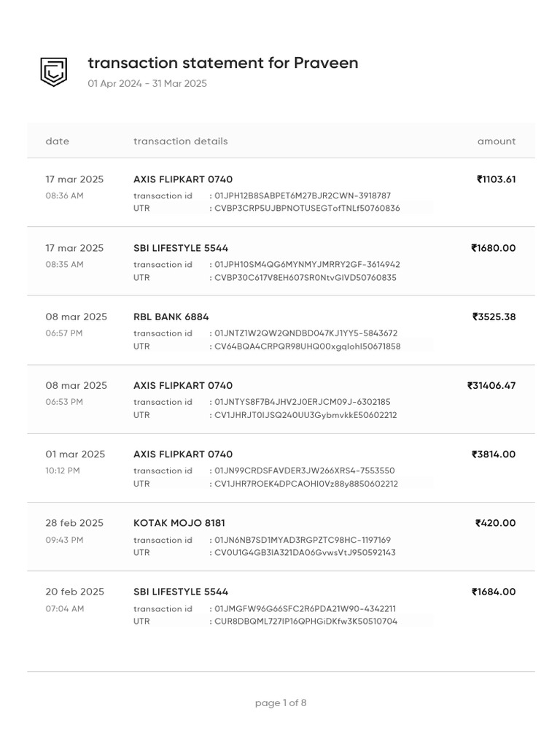Select SBI LIFESTYLE 5544 on 20 feb
The width and height of the screenshot is (560, 747).
(181, 592)
